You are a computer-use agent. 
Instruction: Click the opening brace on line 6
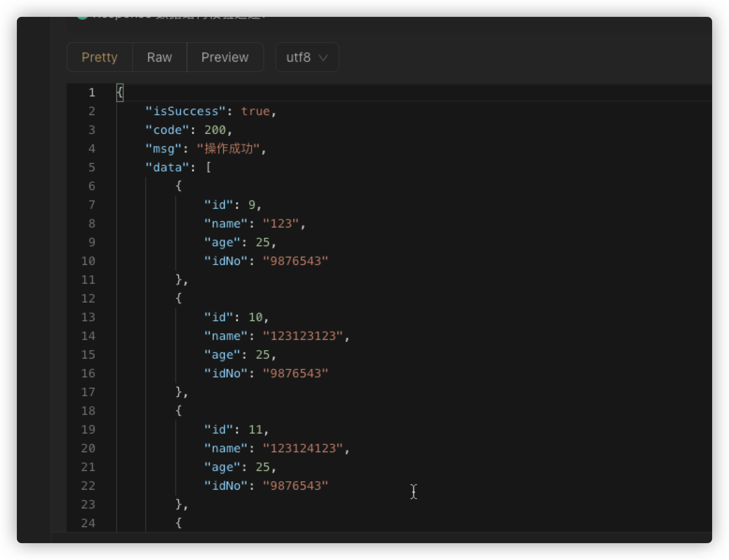click(x=179, y=186)
